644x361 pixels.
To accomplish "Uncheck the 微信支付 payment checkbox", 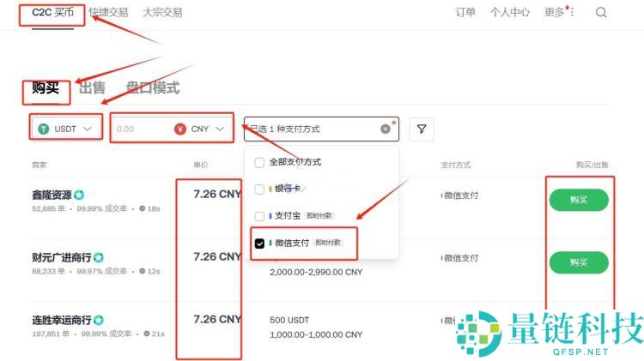I will click(x=259, y=244).
